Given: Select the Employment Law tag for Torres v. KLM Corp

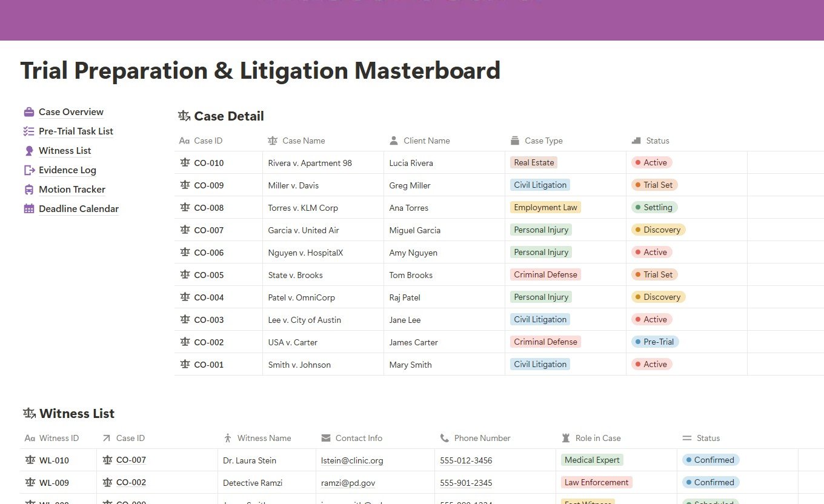Looking at the screenshot, I should (545, 207).
